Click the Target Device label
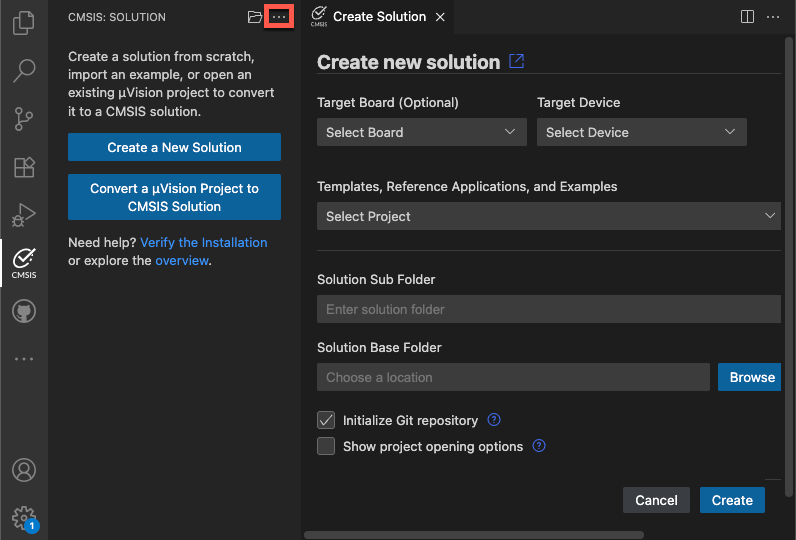 (x=579, y=103)
